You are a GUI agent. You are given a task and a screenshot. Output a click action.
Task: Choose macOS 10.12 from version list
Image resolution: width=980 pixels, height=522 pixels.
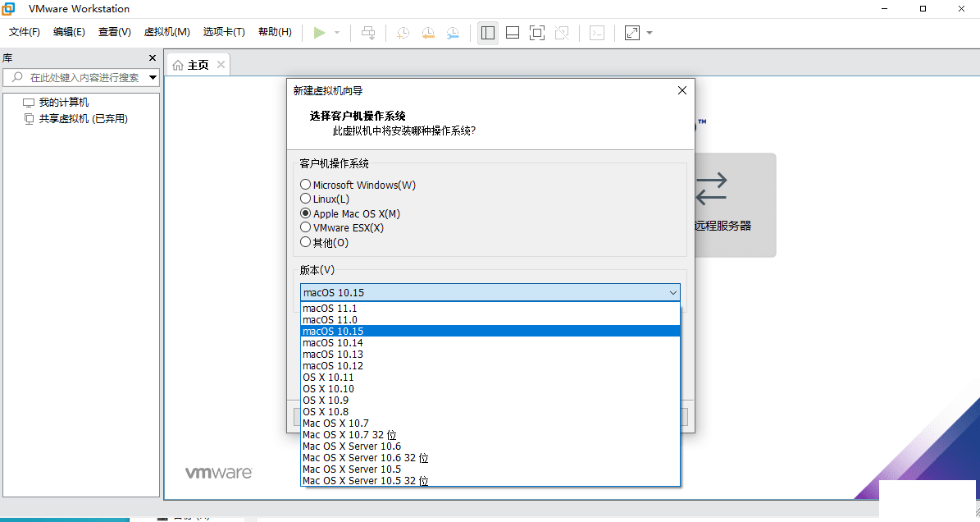490,366
